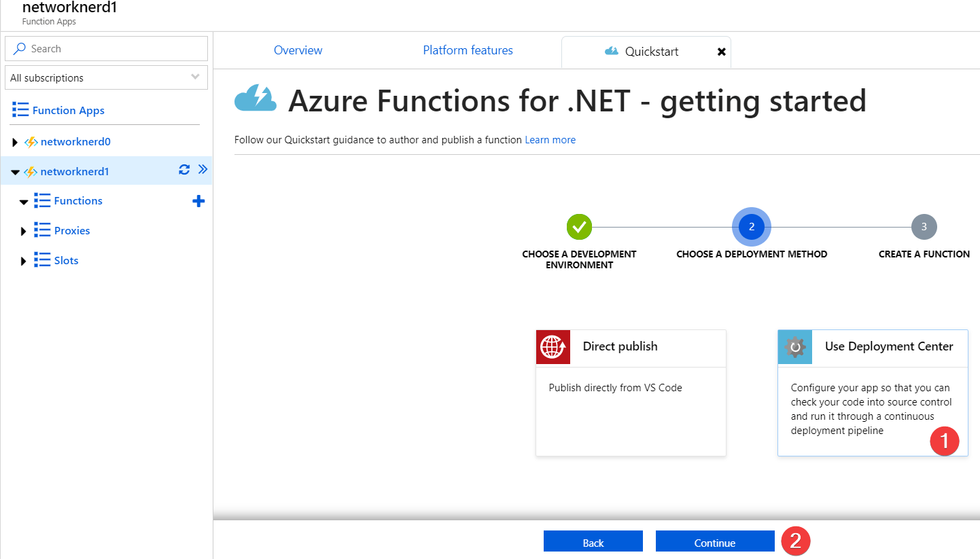Open the All subscriptions dropdown

[x=106, y=77]
